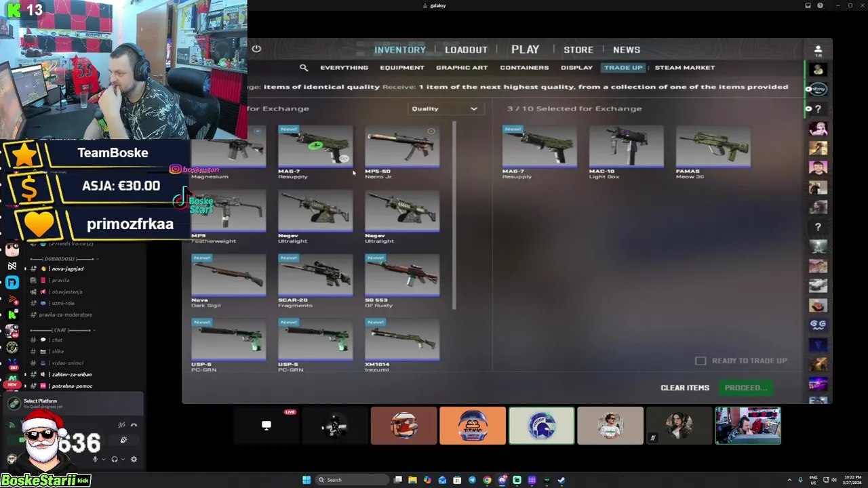
Task: Disconnect from the Discord voice call
Action: point(134,425)
